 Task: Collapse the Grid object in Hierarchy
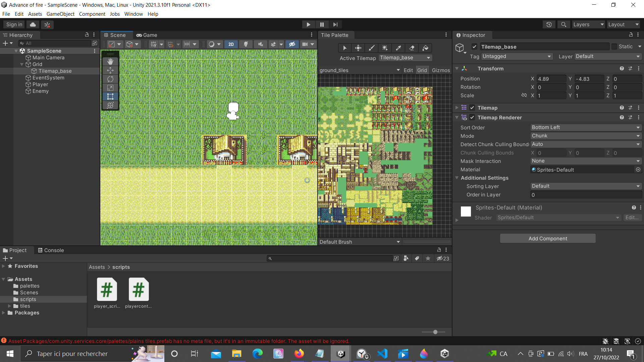[x=22, y=64]
